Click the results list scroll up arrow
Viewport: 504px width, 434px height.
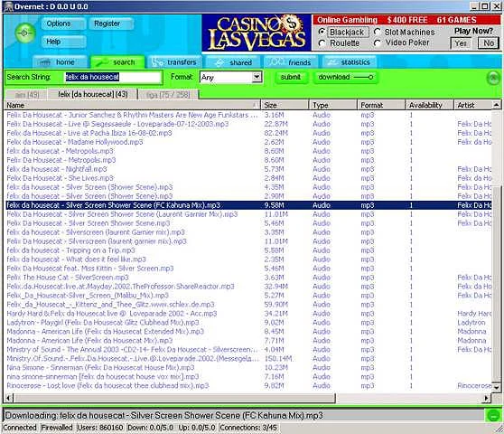497,105
